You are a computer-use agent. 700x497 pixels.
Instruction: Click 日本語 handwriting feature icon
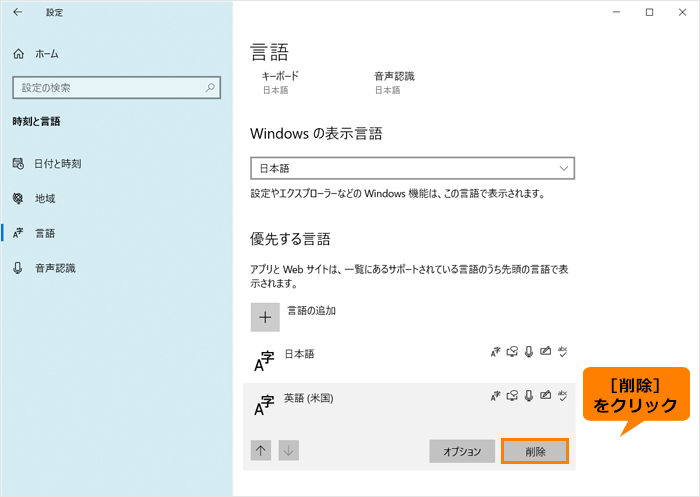pyautogui.click(x=546, y=351)
